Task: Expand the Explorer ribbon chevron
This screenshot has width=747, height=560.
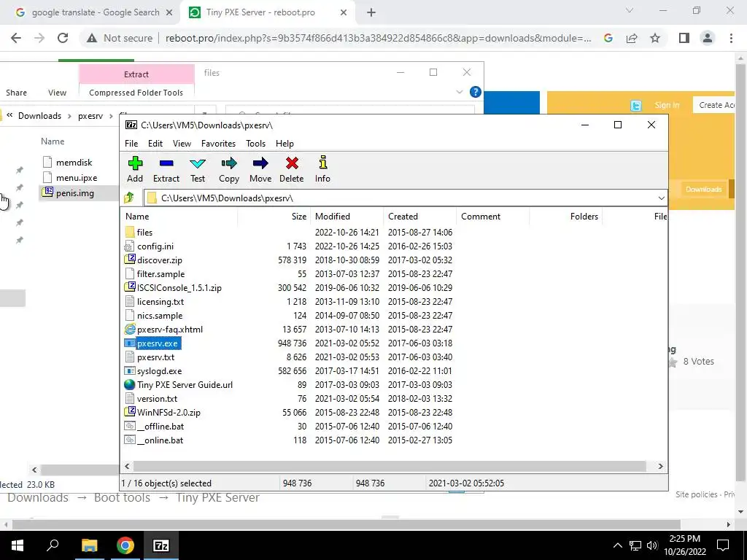Action: click(460, 92)
